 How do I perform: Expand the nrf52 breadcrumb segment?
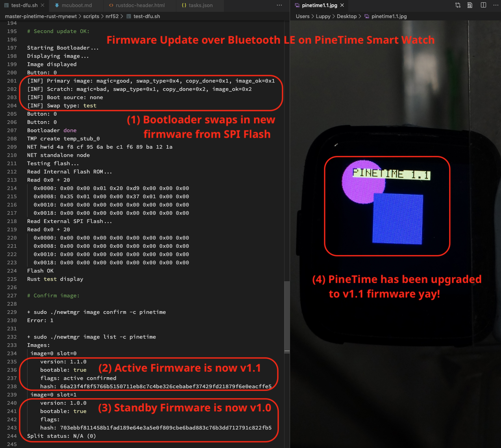112,17
